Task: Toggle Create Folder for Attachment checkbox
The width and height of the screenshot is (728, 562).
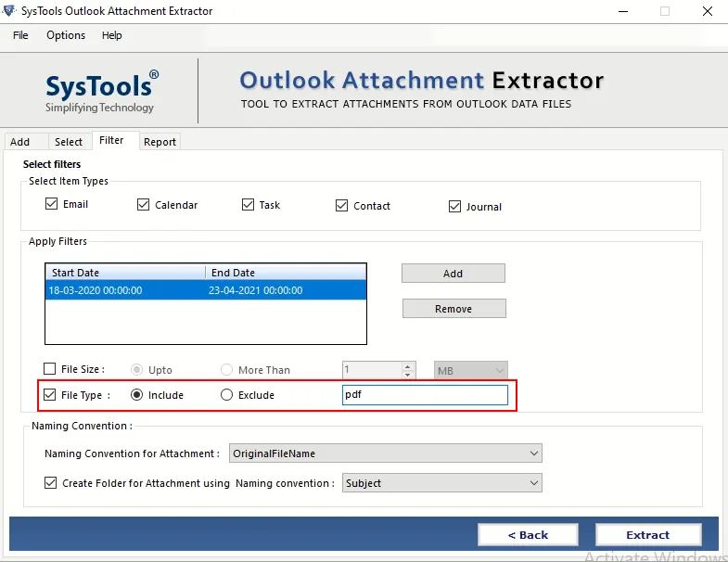Action: coord(50,482)
